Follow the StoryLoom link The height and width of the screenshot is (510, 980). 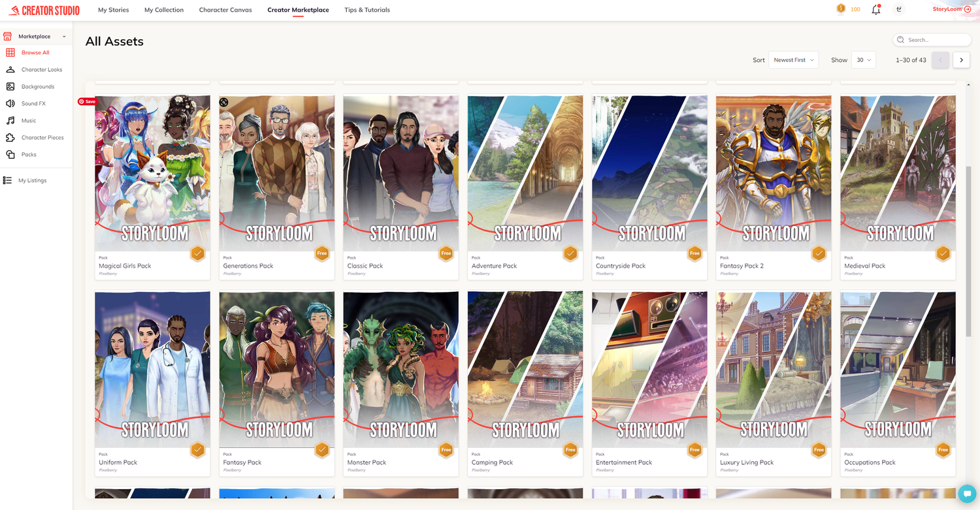tap(951, 9)
